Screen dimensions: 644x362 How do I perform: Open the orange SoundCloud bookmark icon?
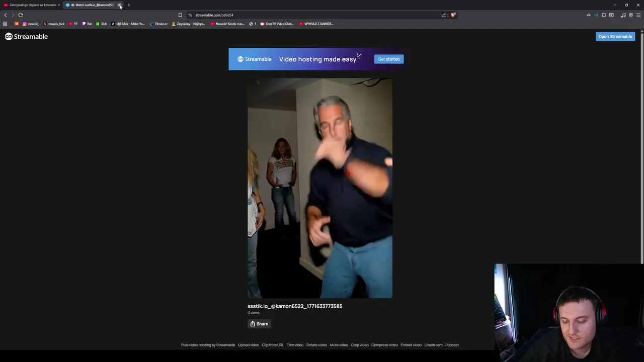[17, 24]
